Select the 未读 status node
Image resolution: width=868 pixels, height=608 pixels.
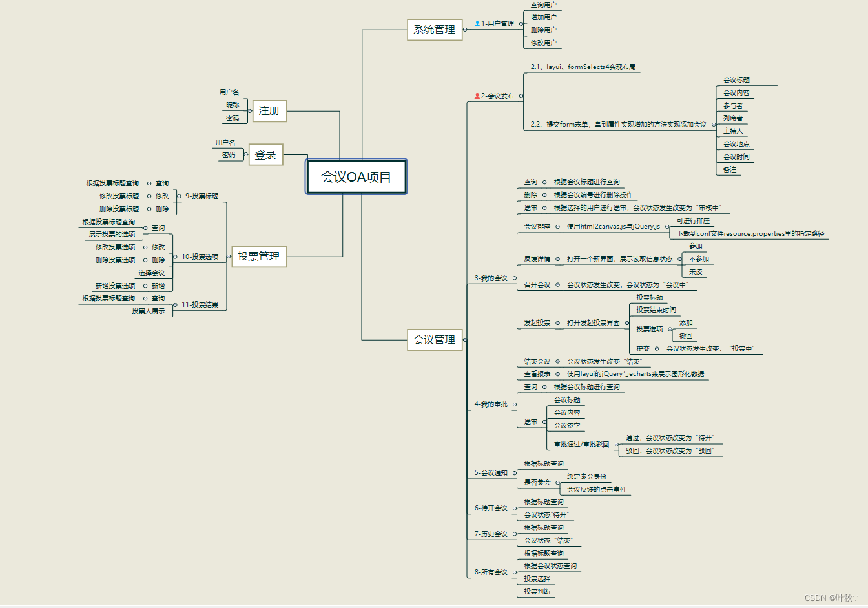(696, 273)
